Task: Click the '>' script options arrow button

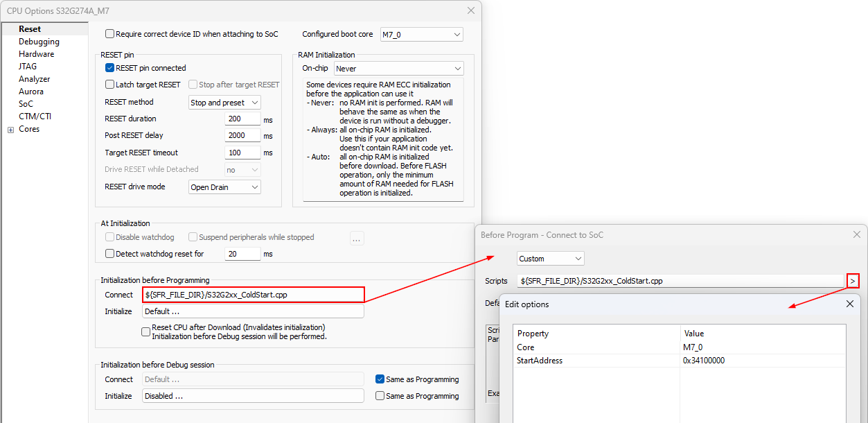Action: (x=853, y=281)
